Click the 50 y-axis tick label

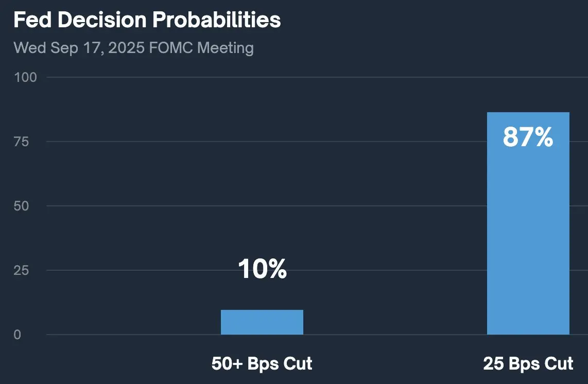(x=21, y=206)
